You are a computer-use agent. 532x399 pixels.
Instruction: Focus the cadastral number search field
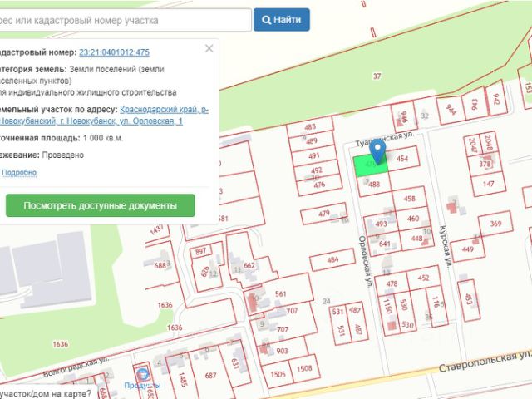tap(125, 19)
